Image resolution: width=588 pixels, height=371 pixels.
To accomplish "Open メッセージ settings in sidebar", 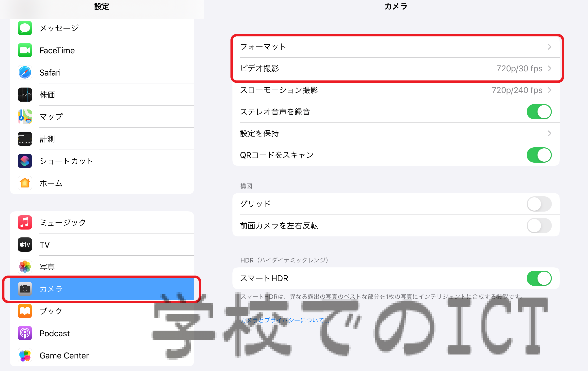I will (x=102, y=28).
